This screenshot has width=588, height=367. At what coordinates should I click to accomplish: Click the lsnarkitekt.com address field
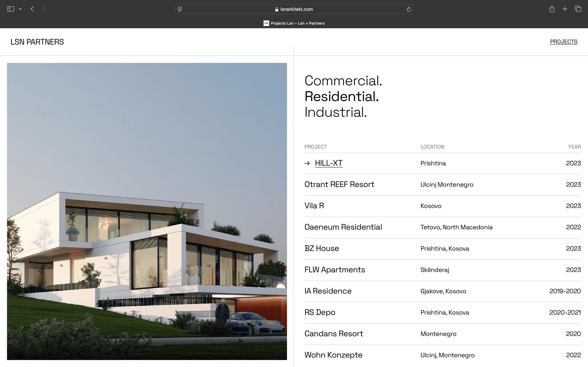coord(296,9)
